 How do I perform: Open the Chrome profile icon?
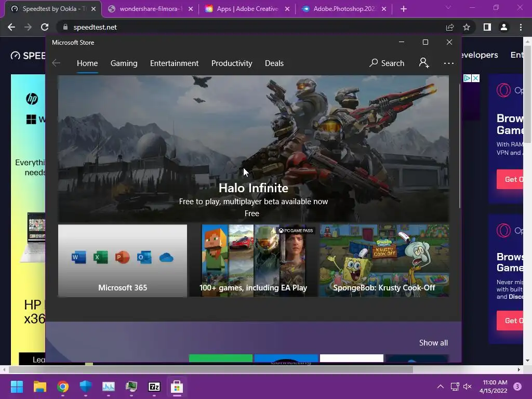click(x=504, y=27)
